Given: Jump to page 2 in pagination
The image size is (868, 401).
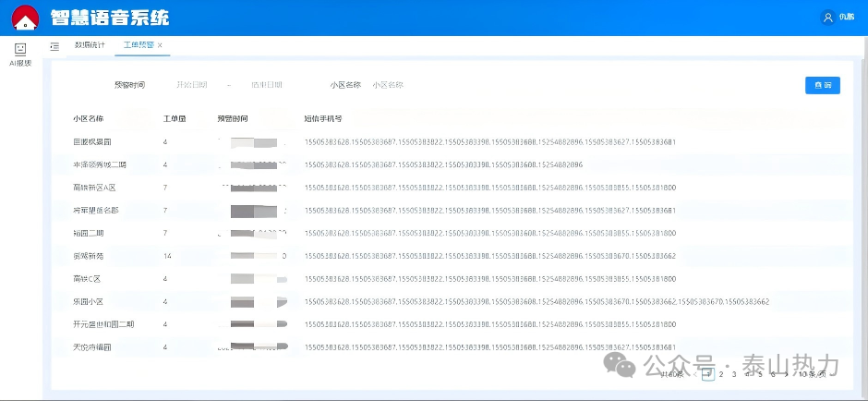Looking at the screenshot, I should click(720, 374).
